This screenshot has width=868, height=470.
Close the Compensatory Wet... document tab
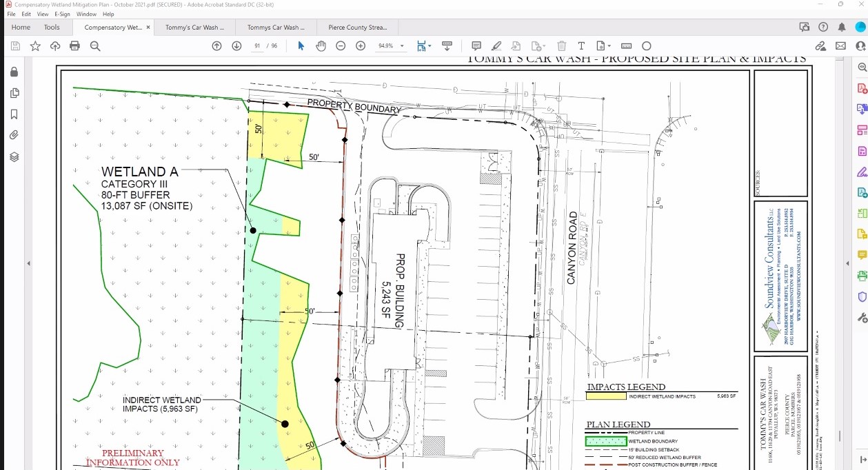tap(148, 28)
